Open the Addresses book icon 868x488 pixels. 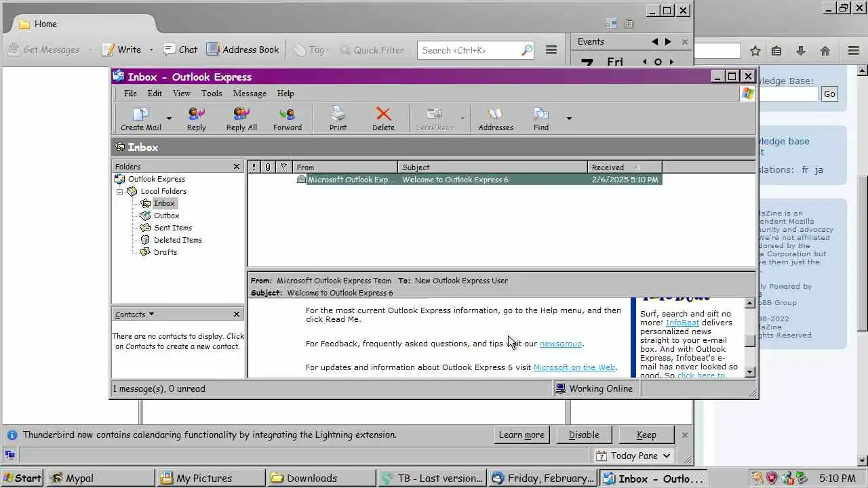pyautogui.click(x=496, y=119)
